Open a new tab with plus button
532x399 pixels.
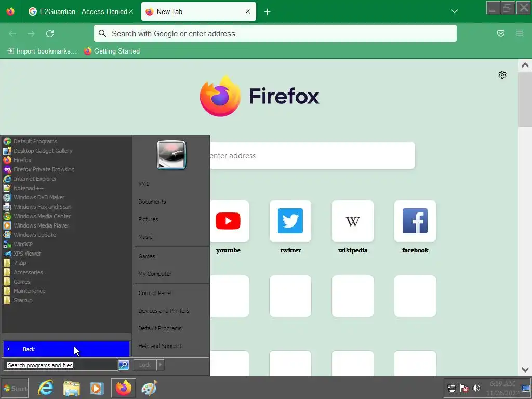tap(268, 12)
